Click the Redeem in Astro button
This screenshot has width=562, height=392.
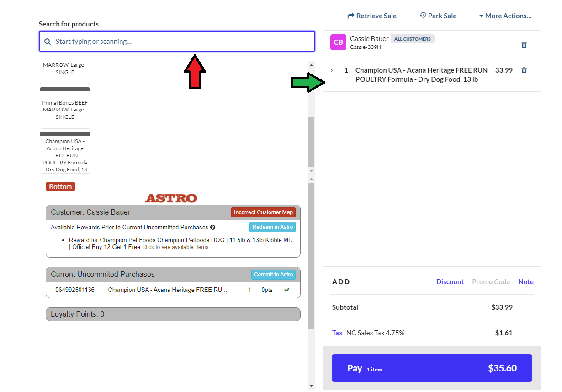click(x=272, y=227)
